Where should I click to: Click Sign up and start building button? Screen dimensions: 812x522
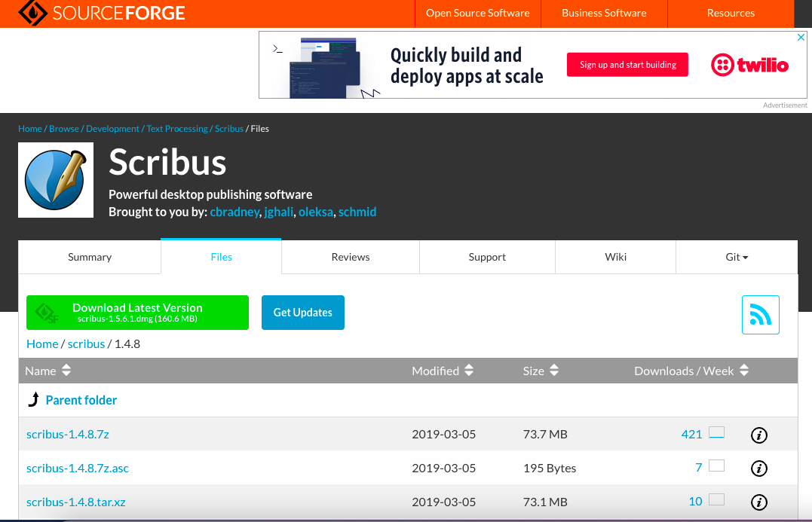tap(627, 65)
